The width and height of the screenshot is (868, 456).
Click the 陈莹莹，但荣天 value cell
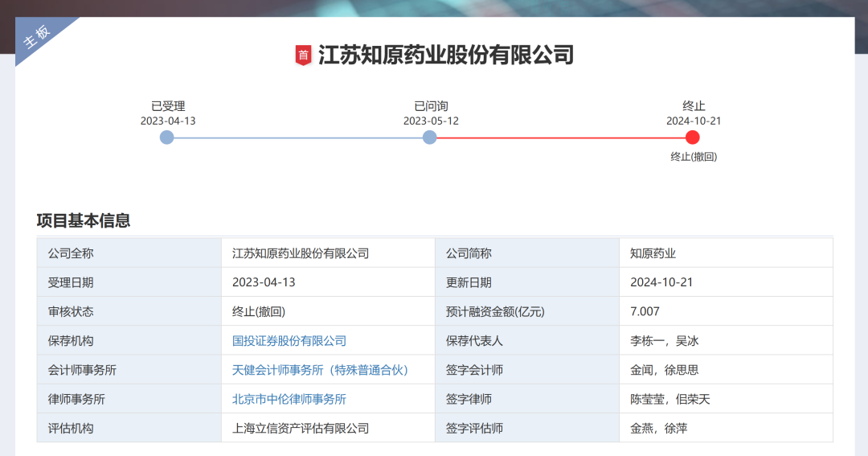tap(726, 399)
